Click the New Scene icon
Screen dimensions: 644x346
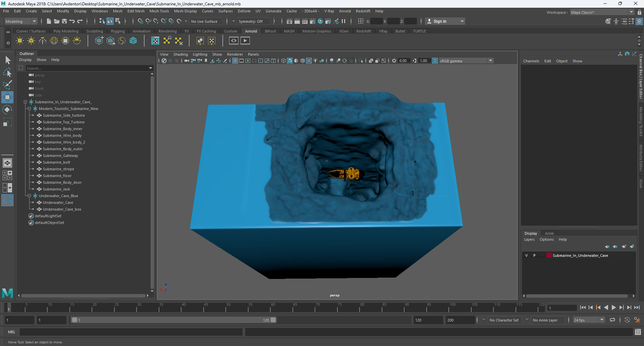point(49,21)
